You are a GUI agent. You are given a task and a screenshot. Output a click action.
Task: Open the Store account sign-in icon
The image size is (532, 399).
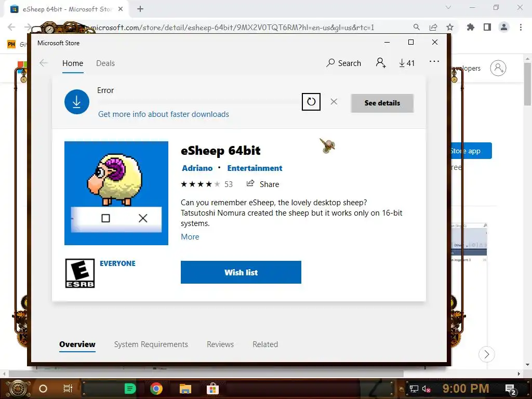coord(381,63)
